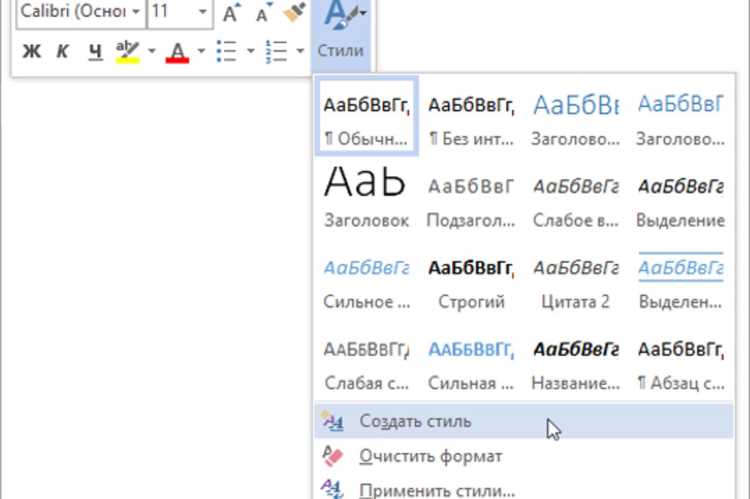Image resolution: width=750 pixels, height=499 pixels.
Task: Select the smaller blue Заголово... heading style
Action: point(681,116)
